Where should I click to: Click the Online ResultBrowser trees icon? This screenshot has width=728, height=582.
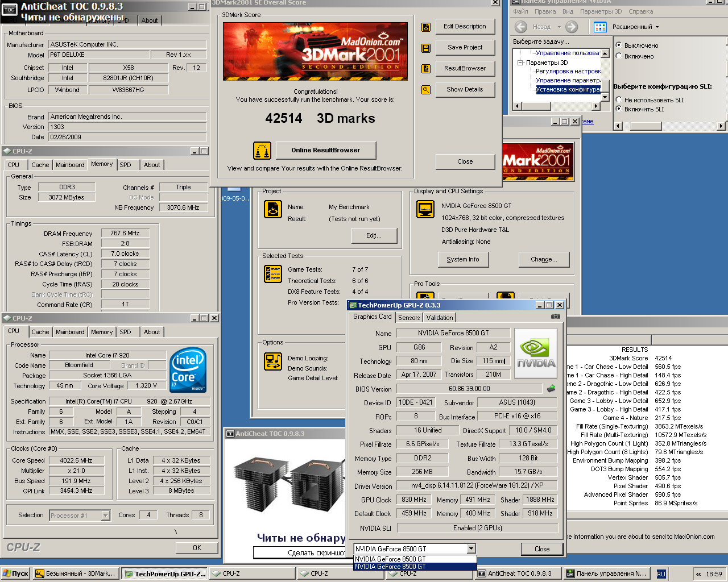point(262,151)
